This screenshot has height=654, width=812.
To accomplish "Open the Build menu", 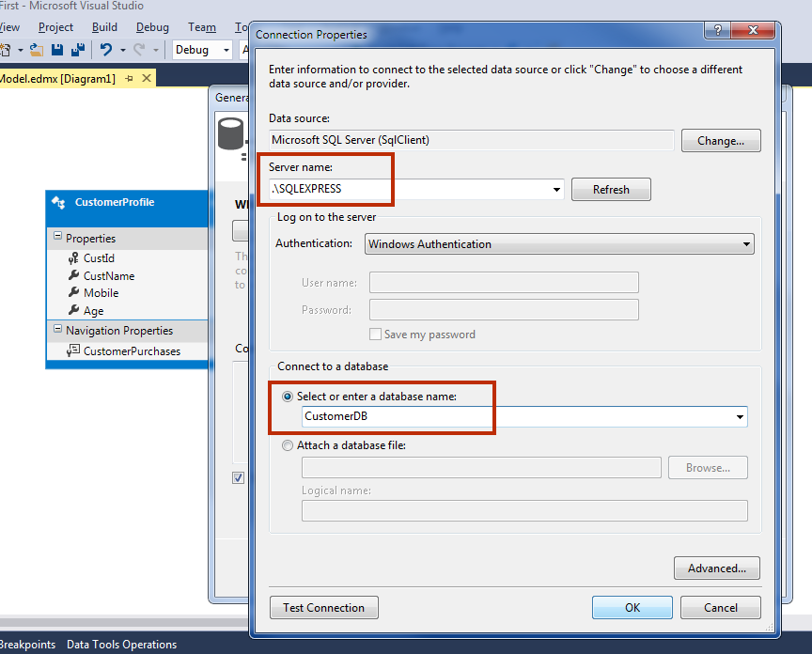I will pyautogui.click(x=104, y=27).
